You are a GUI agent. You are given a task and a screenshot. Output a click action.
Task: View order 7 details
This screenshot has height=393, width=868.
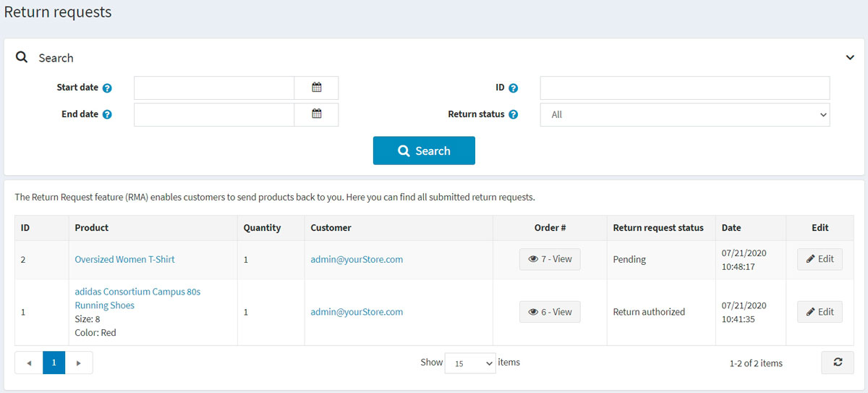point(550,259)
